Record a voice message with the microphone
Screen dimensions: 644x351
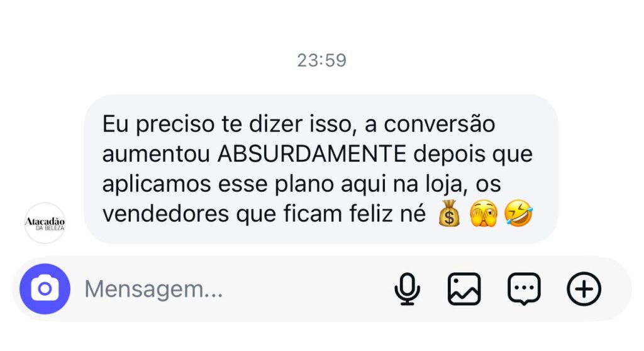coord(407,289)
